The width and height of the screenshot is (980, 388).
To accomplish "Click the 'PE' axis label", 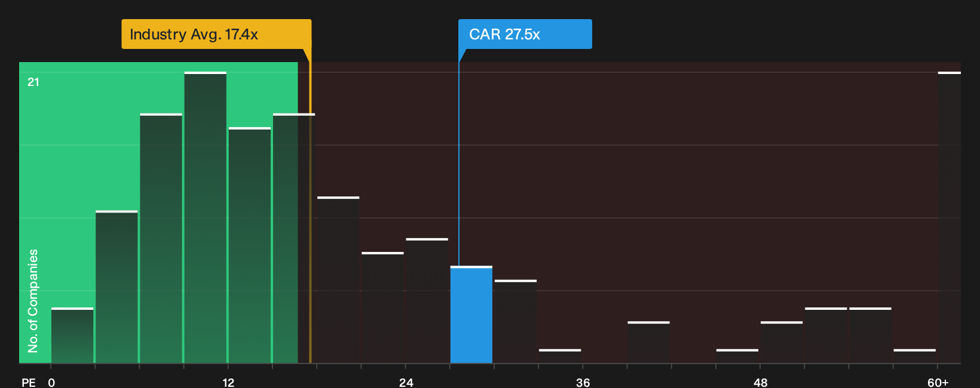I will click(29, 382).
